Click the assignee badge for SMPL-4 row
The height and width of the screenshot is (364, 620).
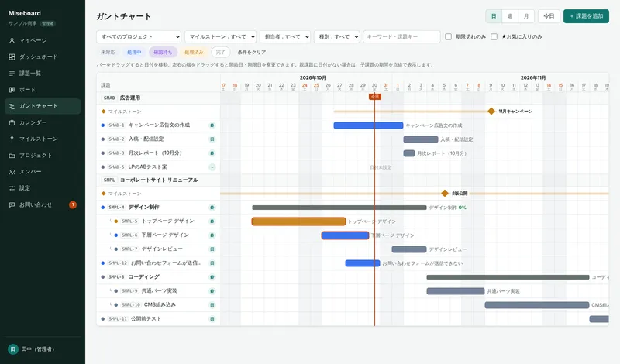[212, 208]
